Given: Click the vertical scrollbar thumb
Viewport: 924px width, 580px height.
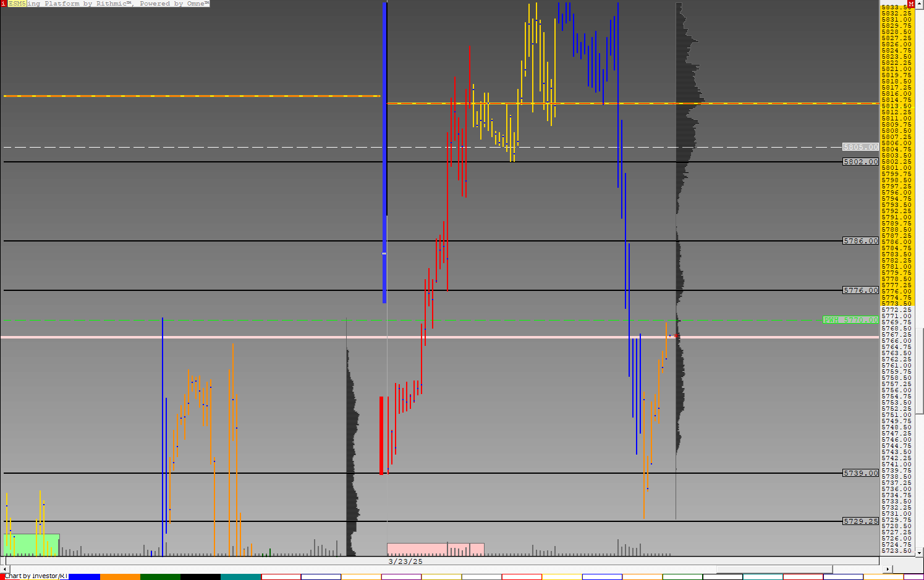Looking at the screenshot, I should tap(920, 371).
